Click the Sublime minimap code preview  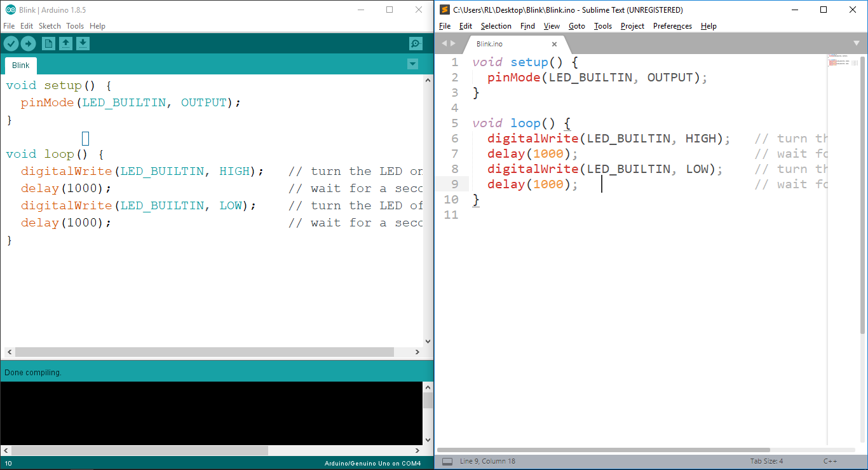tap(843, 60)
